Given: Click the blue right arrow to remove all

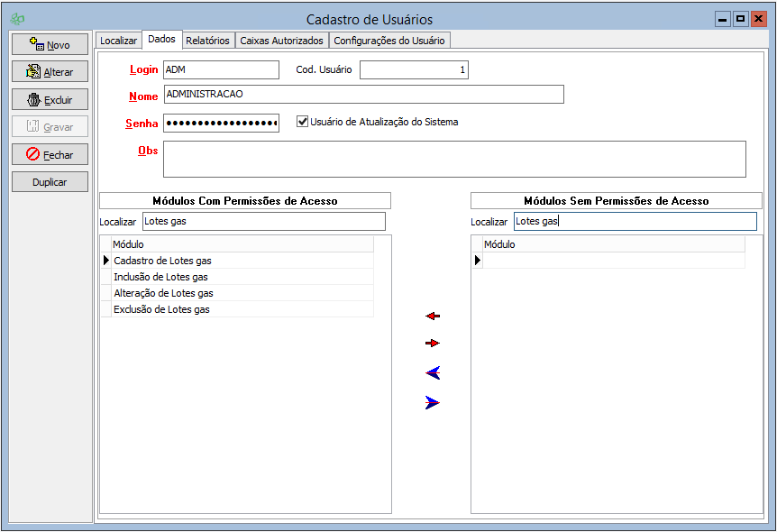Looking at the screenshot, I should pos(433,403).
